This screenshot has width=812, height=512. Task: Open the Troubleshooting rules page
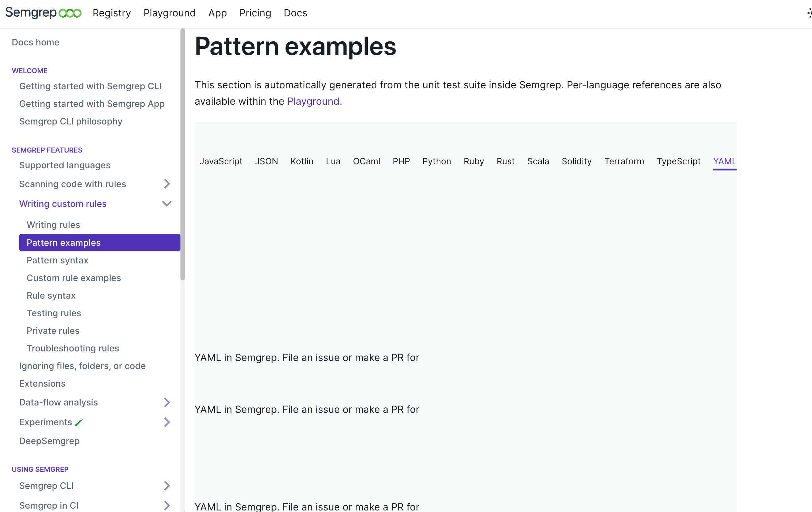point(73,348)
